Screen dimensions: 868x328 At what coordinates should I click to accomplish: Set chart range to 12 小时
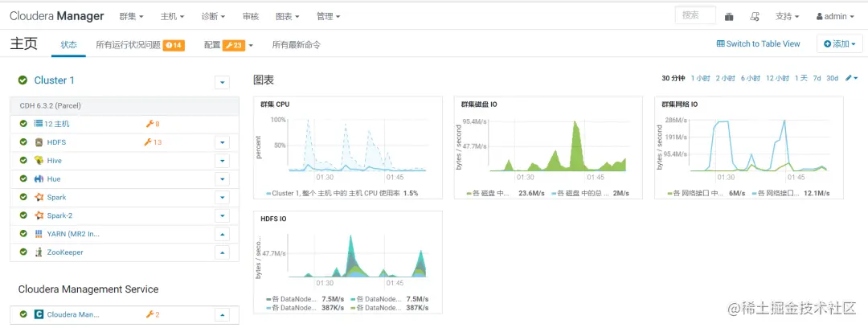click(778, 78)
